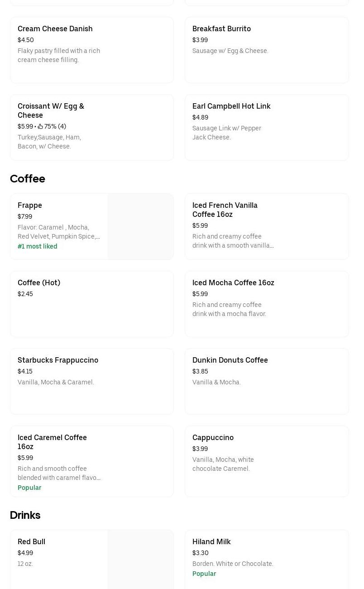Click the Coffee section heading

click(28, 179)
